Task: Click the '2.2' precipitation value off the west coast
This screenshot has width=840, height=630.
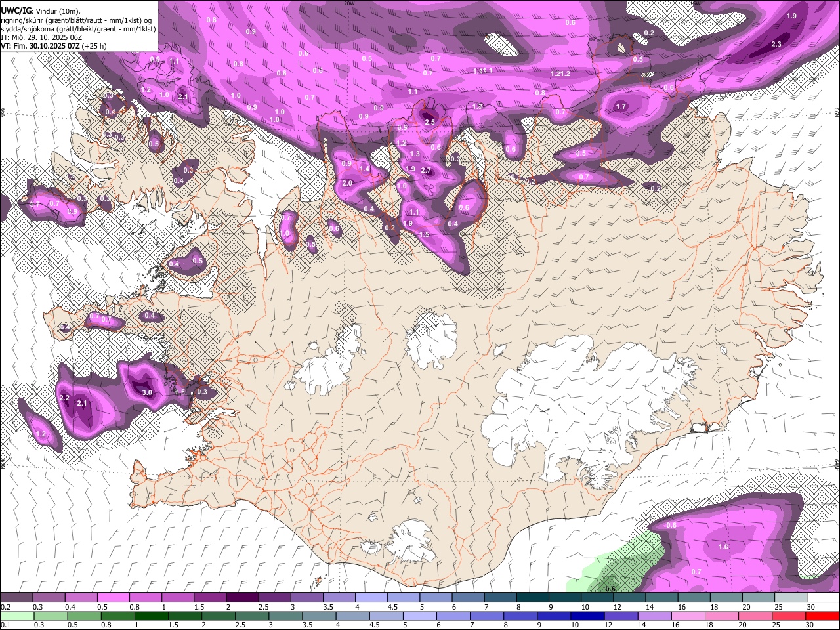Action: coord(64,398)
